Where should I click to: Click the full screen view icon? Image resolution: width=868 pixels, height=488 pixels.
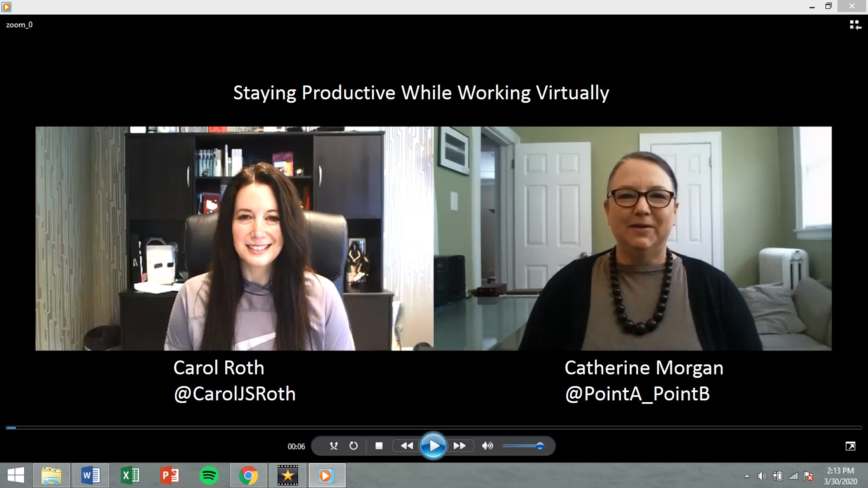pyautogui.click(x=850, y=446)
